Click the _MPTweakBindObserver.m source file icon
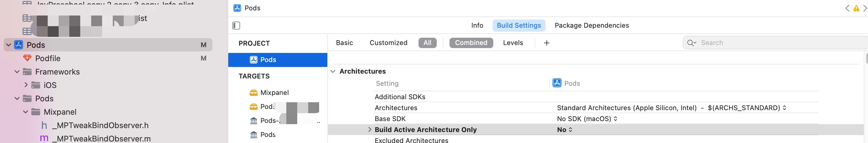 pyautogui.click(x=44, y=139)
